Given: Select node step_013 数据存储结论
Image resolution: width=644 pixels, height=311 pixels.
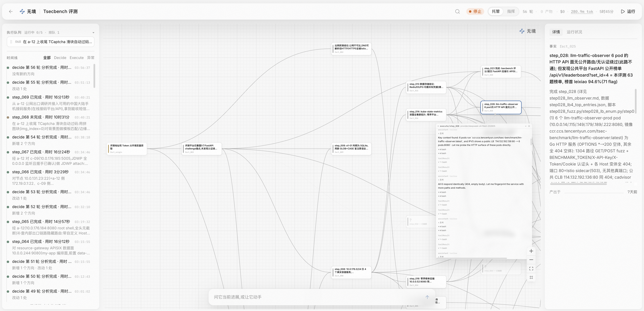Looking at the screenshot, I should pyautogui.click(x=426, y=87).
